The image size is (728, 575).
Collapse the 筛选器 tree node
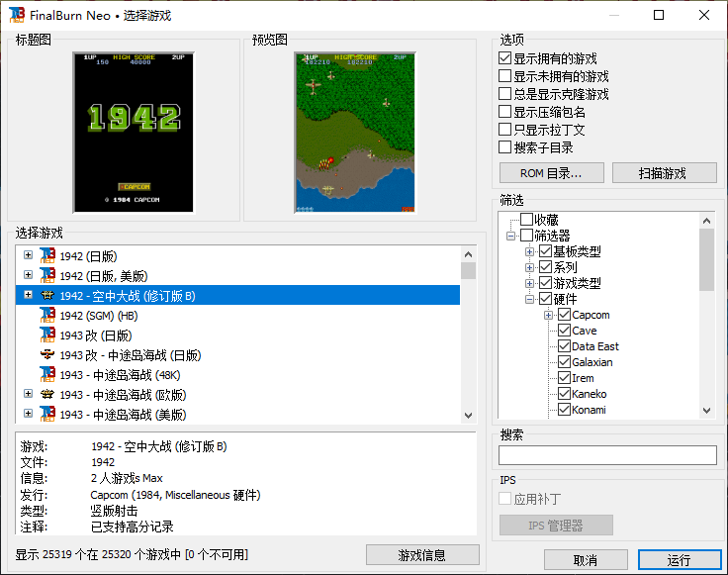point(510,236)
